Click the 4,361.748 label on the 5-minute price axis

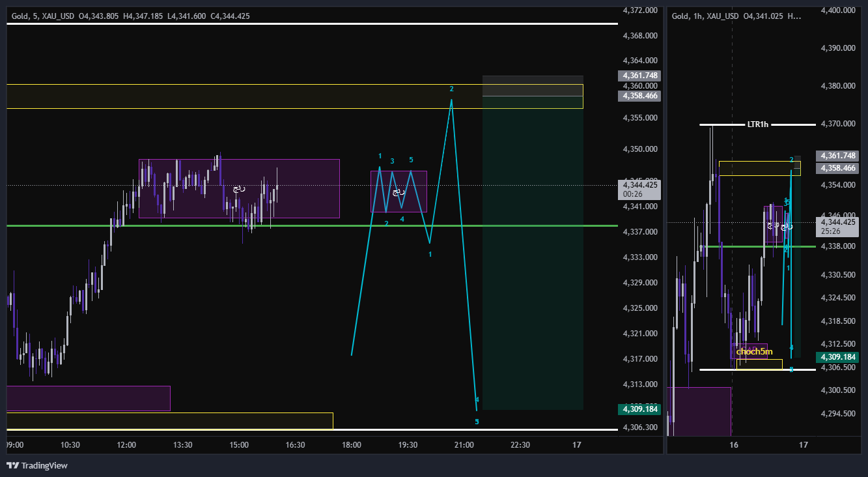[x=639, y=76]
